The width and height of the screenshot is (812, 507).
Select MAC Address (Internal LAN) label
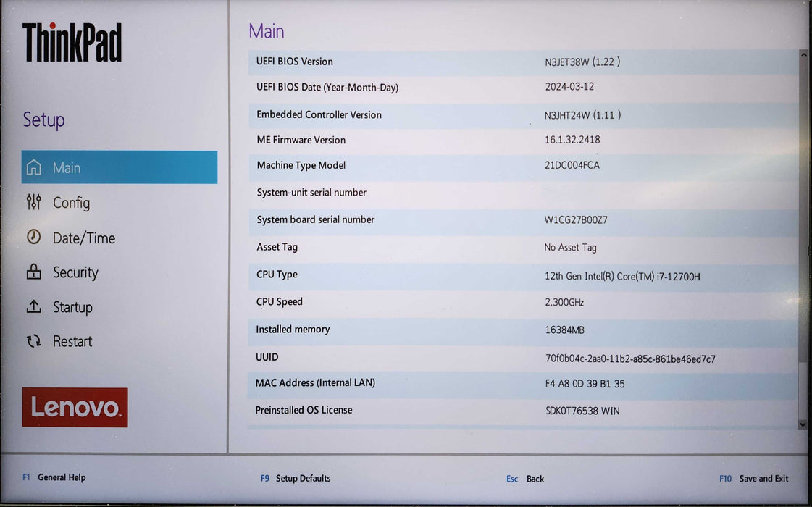pos(315,382)
